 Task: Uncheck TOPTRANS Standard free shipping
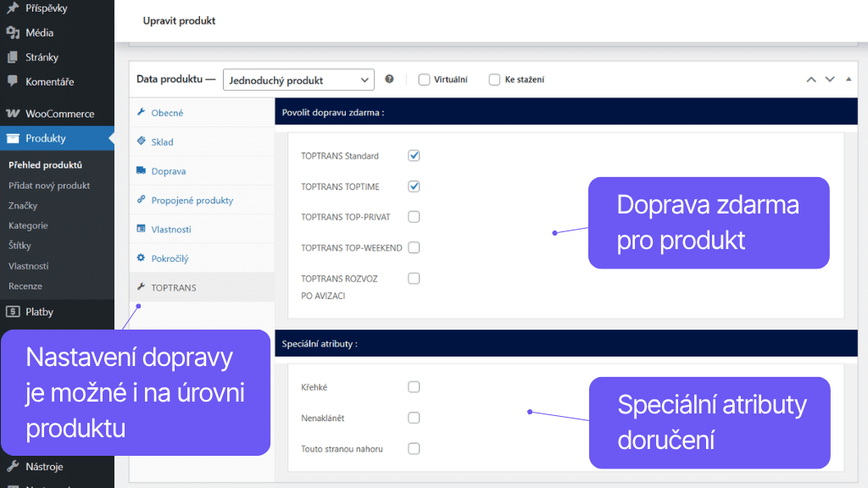coord(414,155)
